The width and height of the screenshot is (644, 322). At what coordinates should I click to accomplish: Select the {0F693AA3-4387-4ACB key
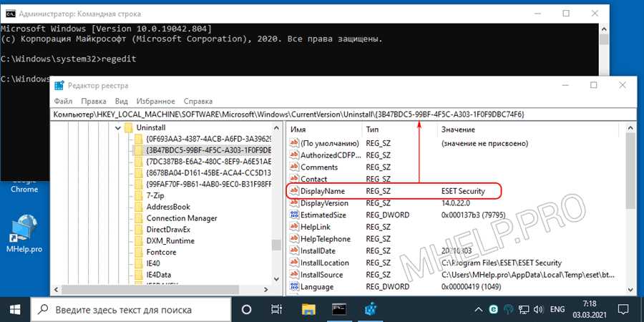pos(209,139)
